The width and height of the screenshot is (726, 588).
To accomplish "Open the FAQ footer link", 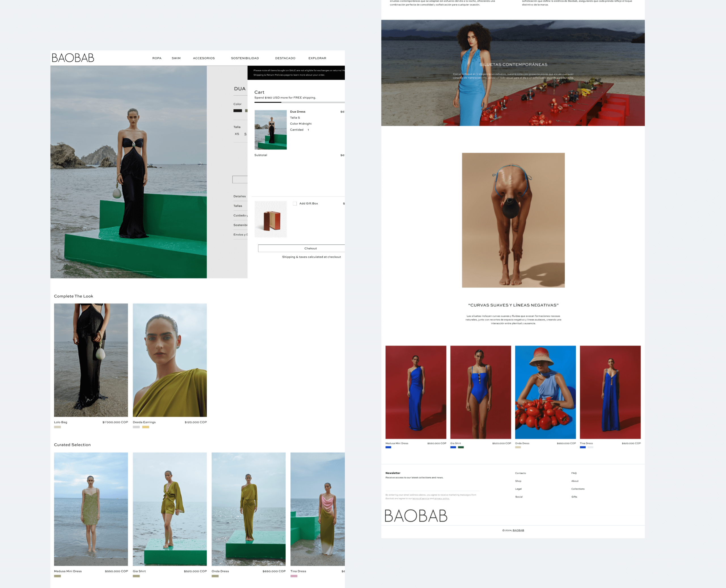I will click(574, 473).
